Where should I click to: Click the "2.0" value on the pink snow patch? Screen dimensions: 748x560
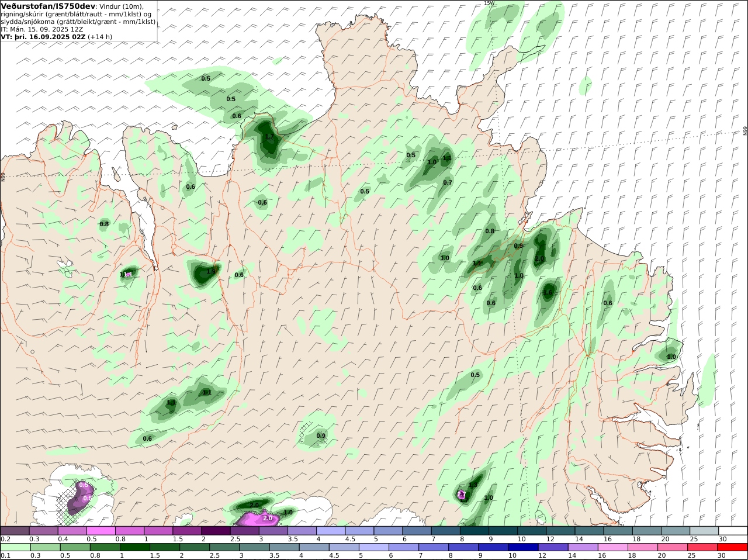[268, 518]
